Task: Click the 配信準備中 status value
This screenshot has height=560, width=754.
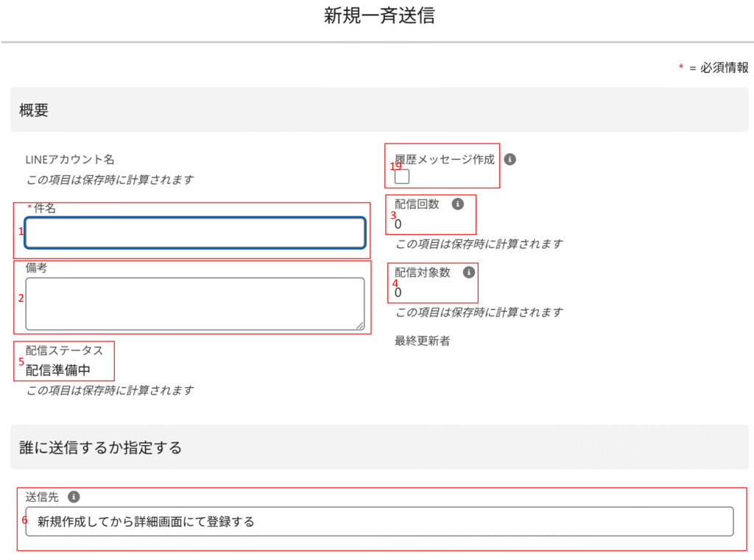Action: (x=58, y=370)
